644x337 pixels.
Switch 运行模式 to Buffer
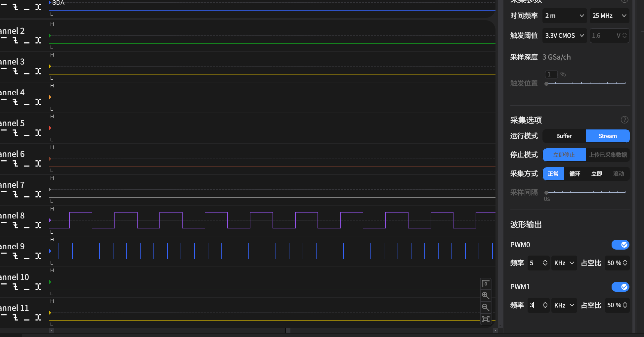click(564, 136)
